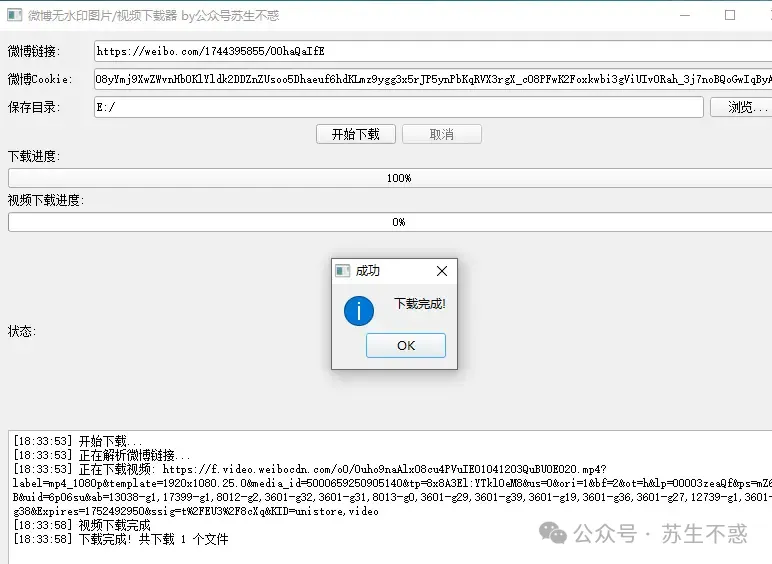Focus the 保存目录 path field

pyautogui.click(x=398, y=107)
